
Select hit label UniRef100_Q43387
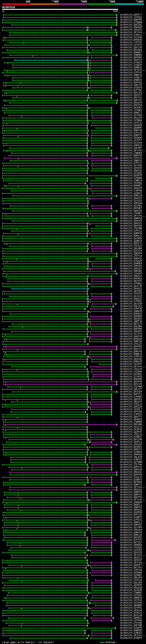click(x=131, y=108)
